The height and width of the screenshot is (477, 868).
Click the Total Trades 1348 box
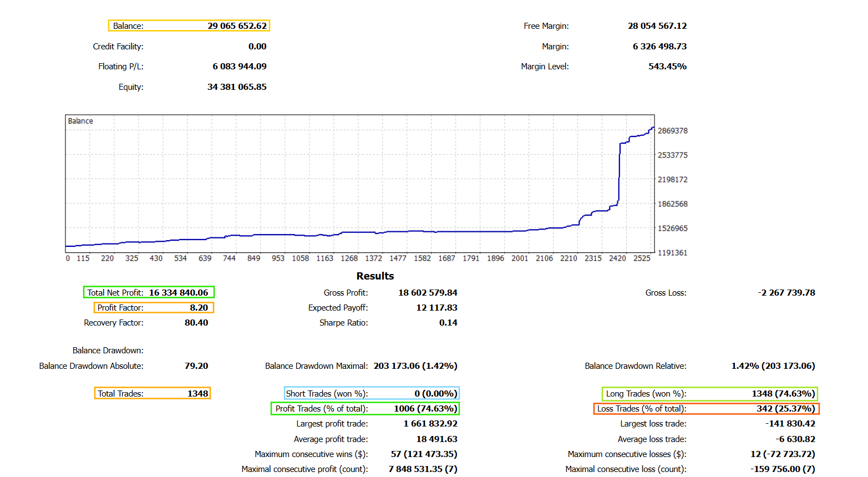click(x=153, y=394)
